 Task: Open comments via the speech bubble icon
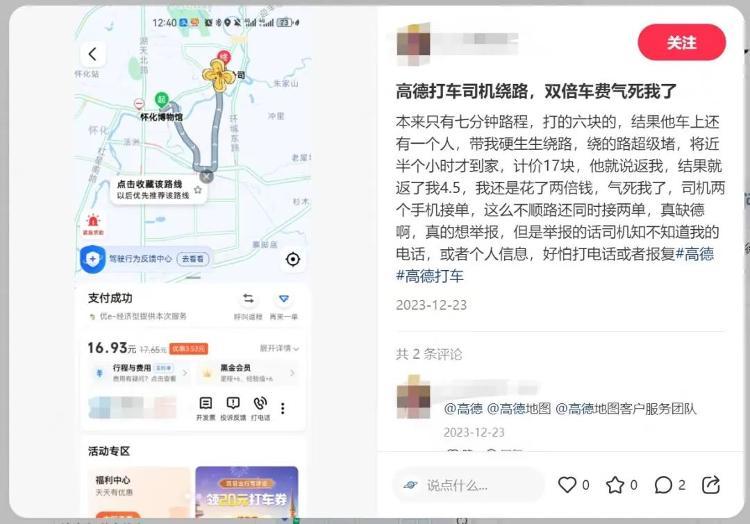point(663,485)
